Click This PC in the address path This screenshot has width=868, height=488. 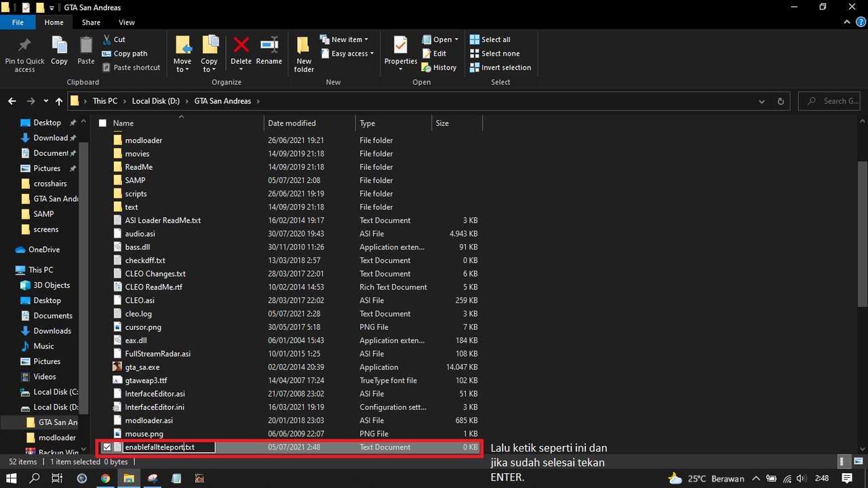tap(104, 101)
